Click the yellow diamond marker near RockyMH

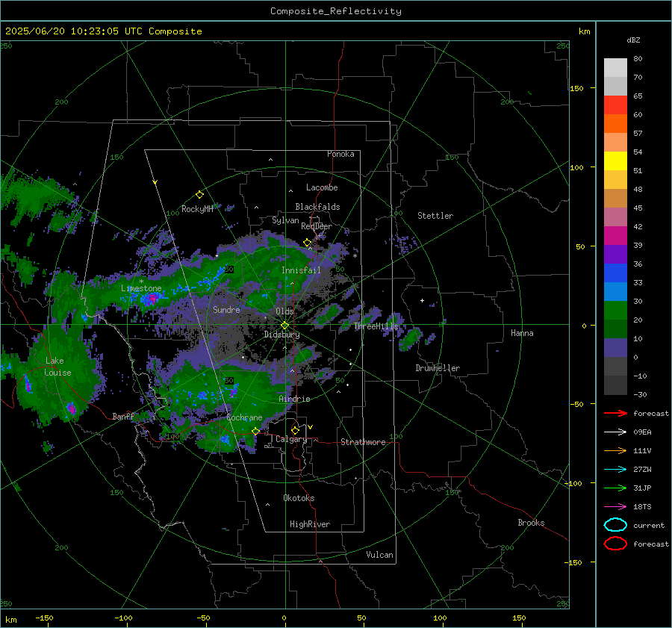(x=199, y=195)
